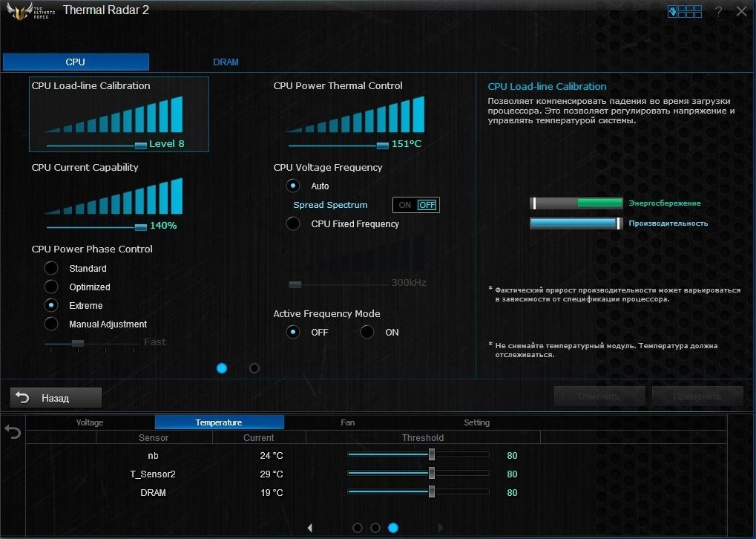Click the Применить apply button

point(697,396)
